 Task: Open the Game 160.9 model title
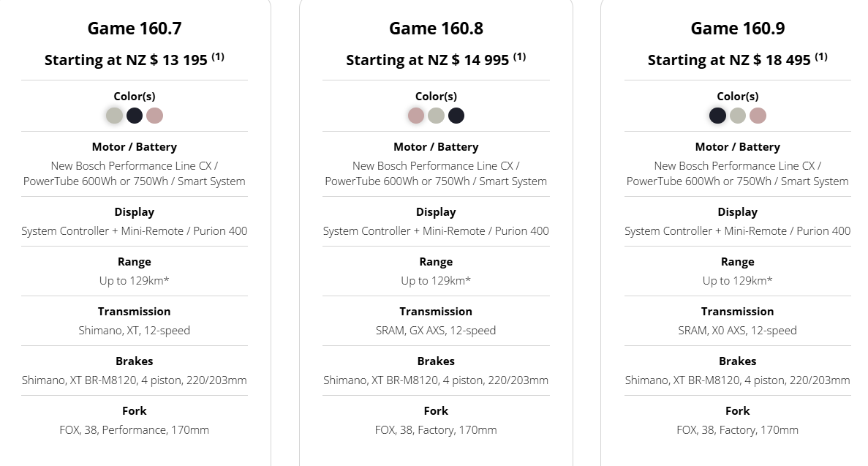point(738,29)
